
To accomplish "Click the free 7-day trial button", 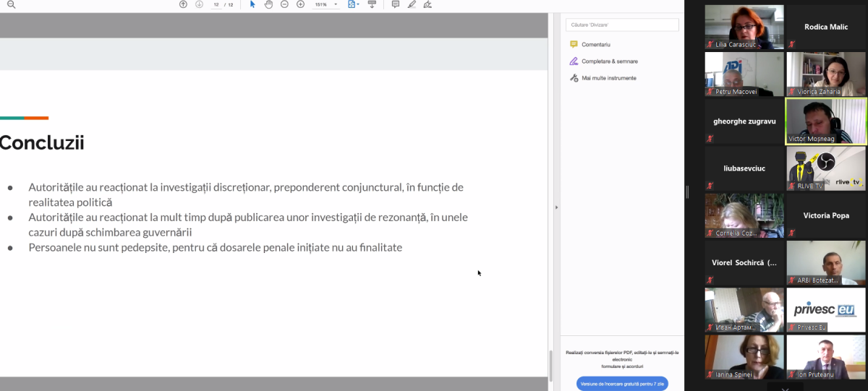I will [x=622, y=384].
